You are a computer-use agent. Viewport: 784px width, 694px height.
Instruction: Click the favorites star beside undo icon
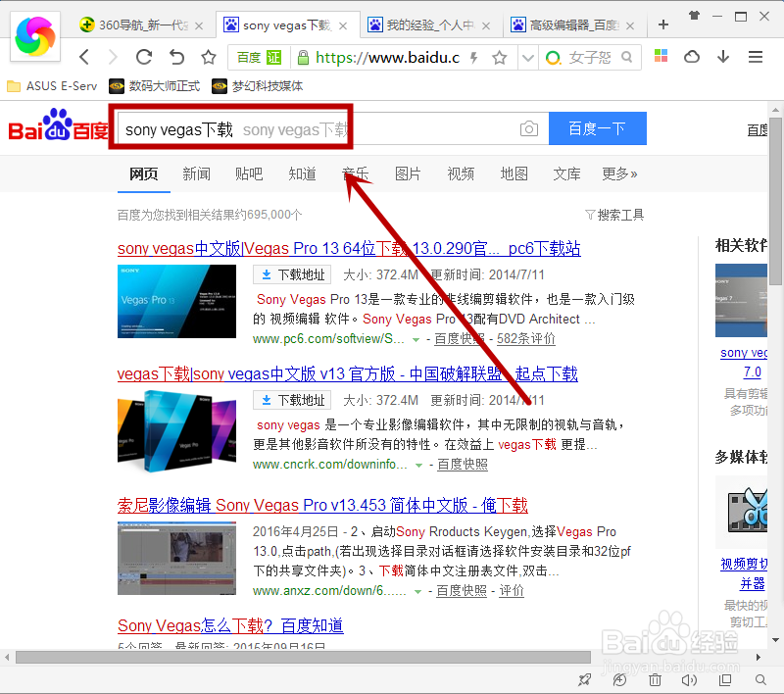[209, 58]
